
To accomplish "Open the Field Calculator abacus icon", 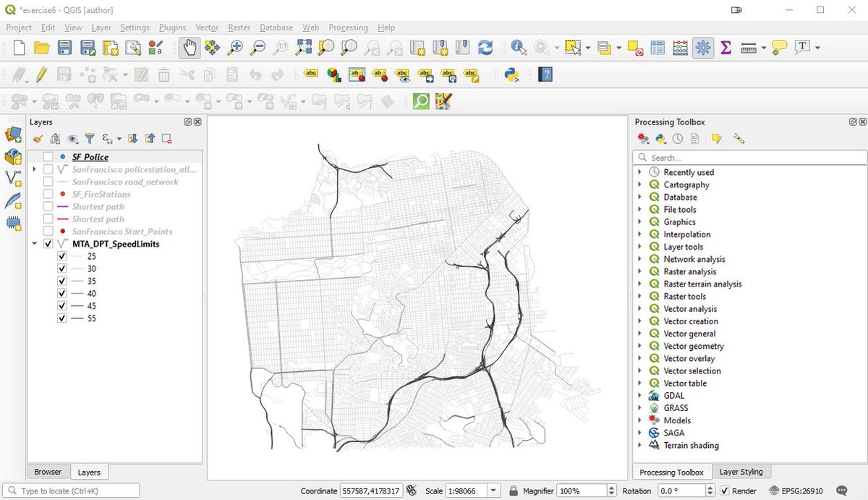I will click(680, 48).
